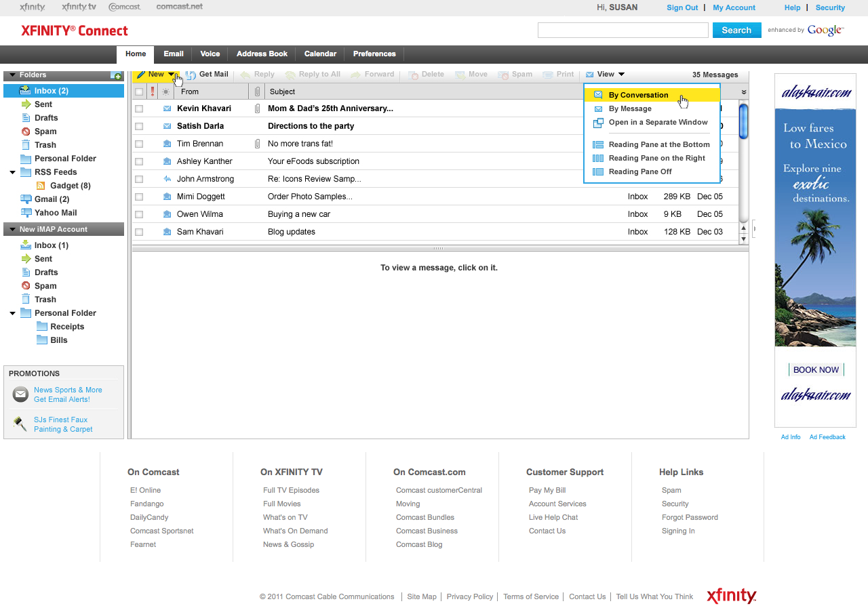Move the message list scrollbar thumb
The image size is (868, 610).
pyautogui.click(x=743, y=122)
